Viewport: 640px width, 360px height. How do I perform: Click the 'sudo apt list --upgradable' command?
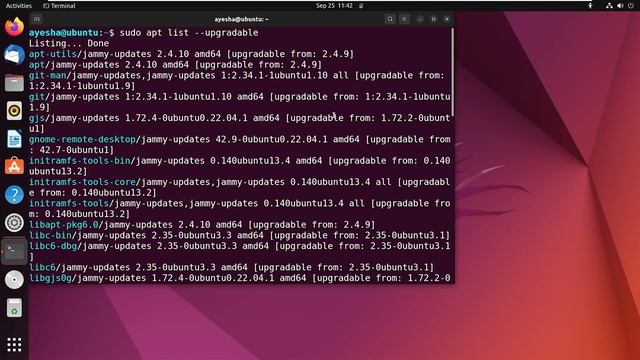point(189,33)
